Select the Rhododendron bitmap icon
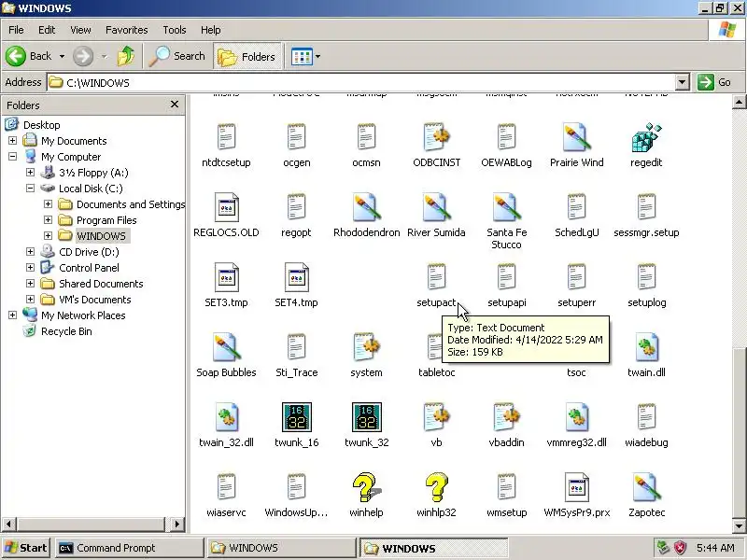 tap(366, 207)
